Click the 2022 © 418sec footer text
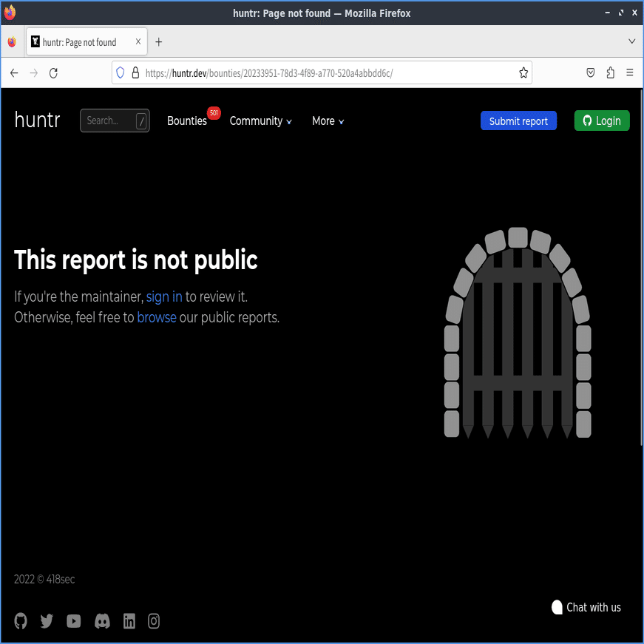 click(44, 579)
